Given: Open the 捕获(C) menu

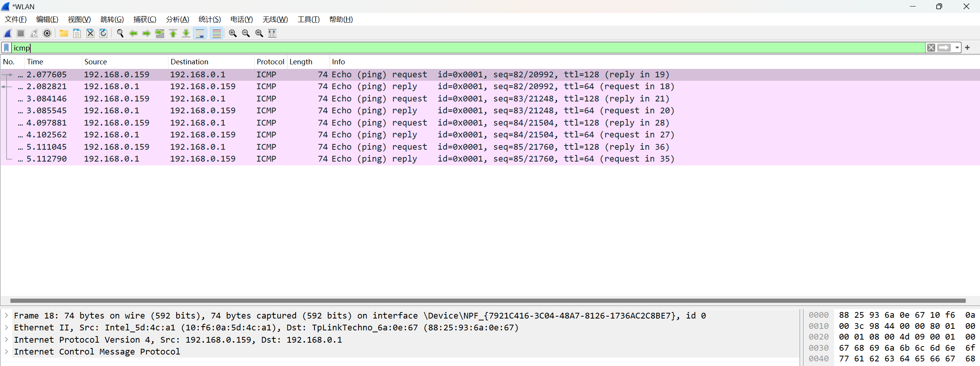Looking at the screenshot, I should point(145,20).
